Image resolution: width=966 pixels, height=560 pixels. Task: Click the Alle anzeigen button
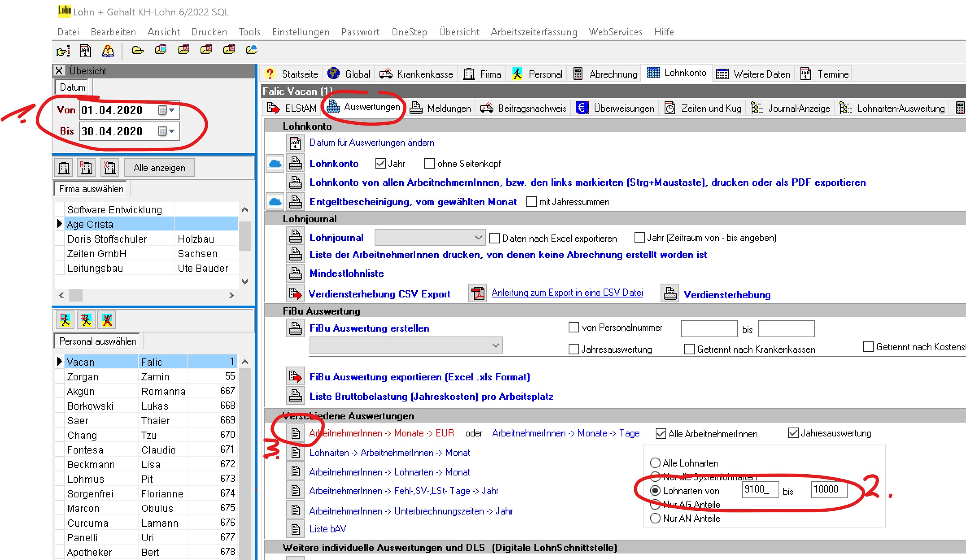pos(159,168)
